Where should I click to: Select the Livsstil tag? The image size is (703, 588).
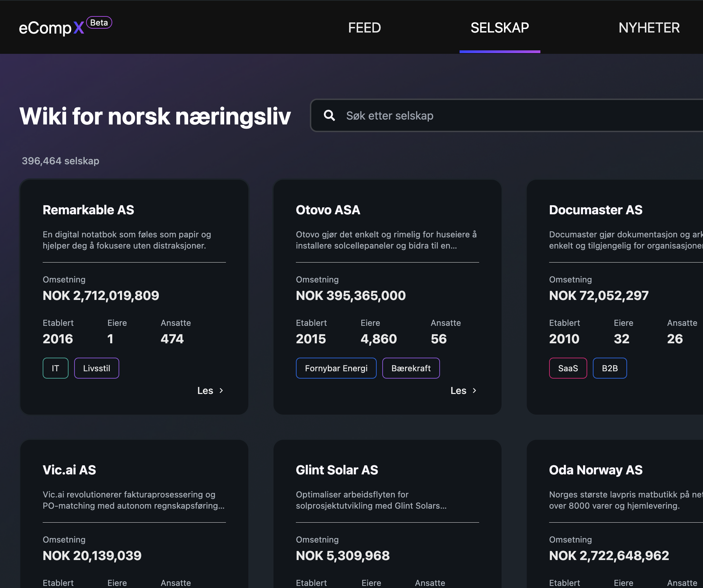[x=97, y=368]
